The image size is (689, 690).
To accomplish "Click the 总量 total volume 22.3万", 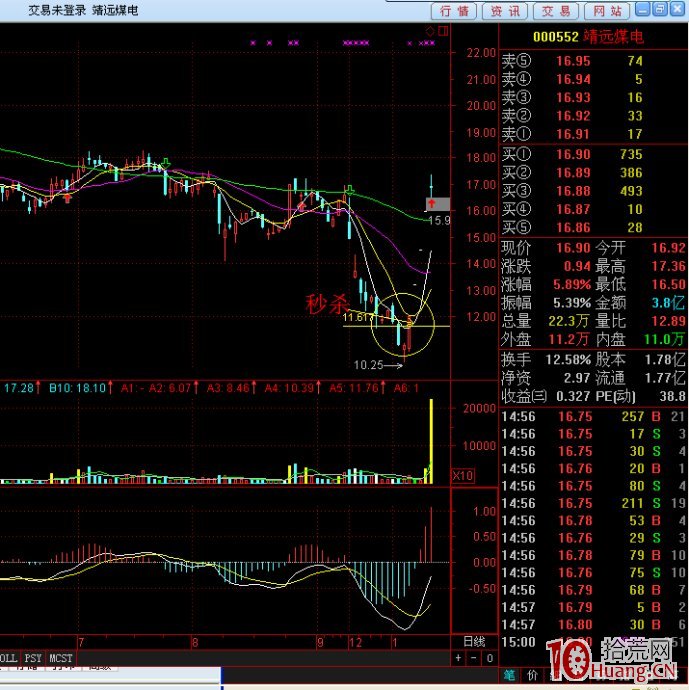I will (568, 321).
